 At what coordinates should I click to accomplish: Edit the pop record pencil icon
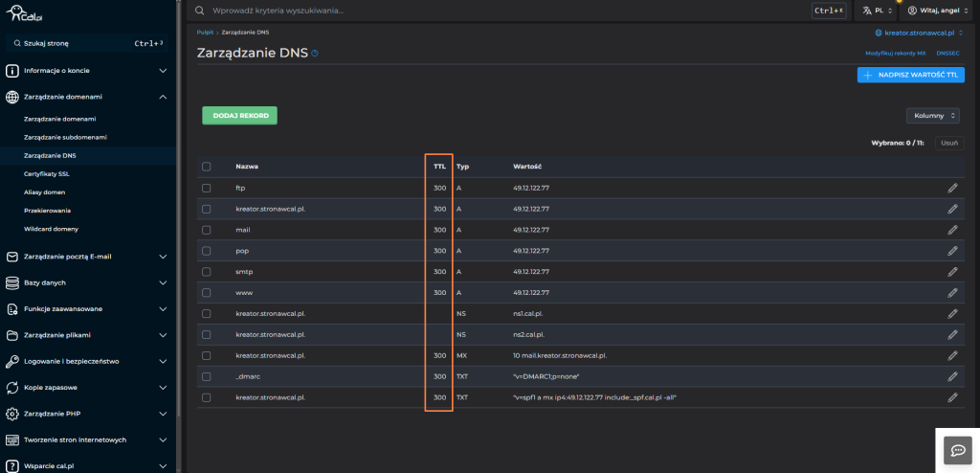click(952, 251)
